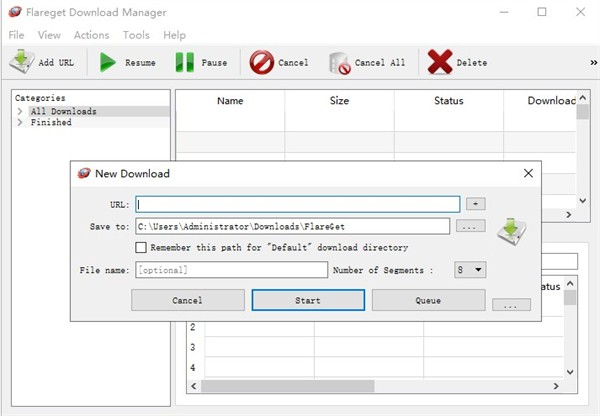Expand the All Downloads category
Viewport: 600px width, 416px height.
pyautogui.click(x=19, y=111)
